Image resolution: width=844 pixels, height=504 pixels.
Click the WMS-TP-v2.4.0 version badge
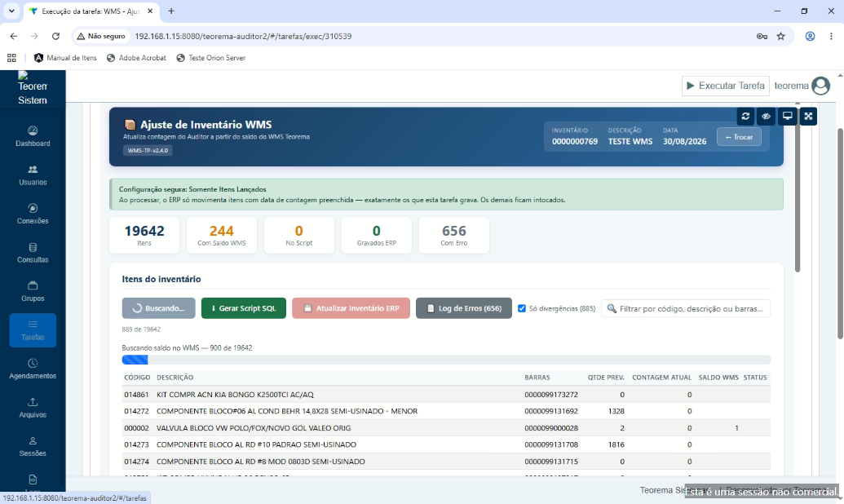click(148, 151)
